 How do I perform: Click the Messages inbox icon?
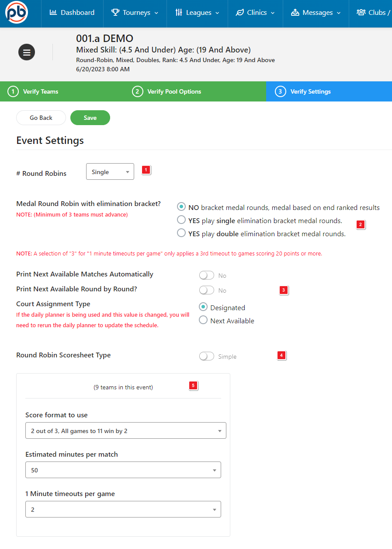click(x=295, y=13)
